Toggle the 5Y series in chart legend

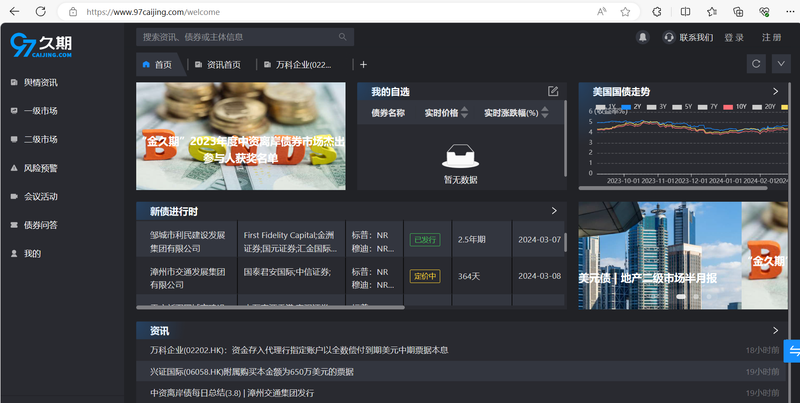682,107
